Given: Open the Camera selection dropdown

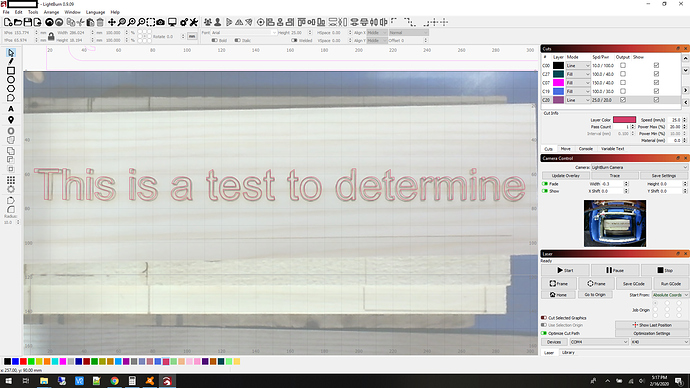Looking at the screenshot, I should [639, 167].
